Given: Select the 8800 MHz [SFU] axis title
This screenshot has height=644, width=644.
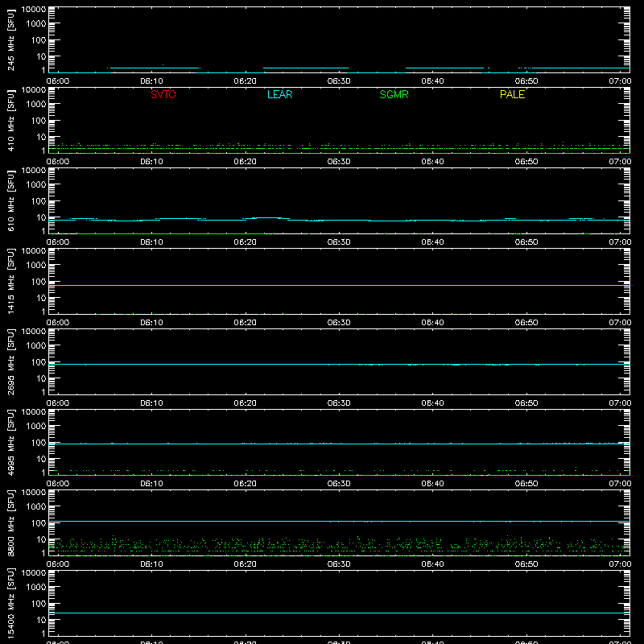Looking at the screenshot, I should [11, 523].
